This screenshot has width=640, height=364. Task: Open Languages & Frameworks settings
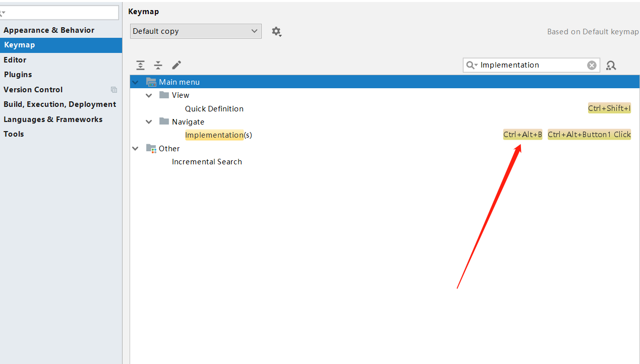pos(53,119)
